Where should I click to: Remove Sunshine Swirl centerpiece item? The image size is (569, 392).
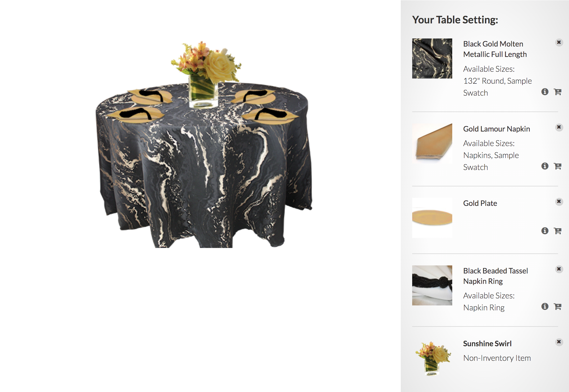tap(559, 342)
